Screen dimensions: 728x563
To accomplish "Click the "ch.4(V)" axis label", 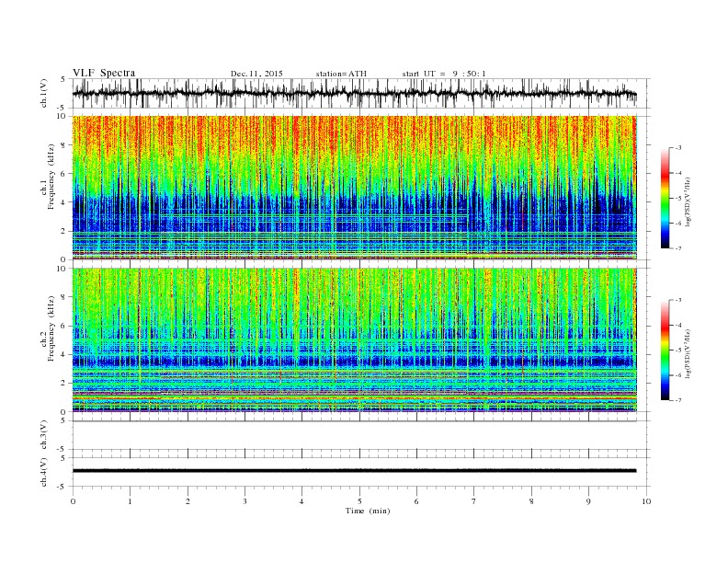I will pyautogui.click(x=44, y=473).
